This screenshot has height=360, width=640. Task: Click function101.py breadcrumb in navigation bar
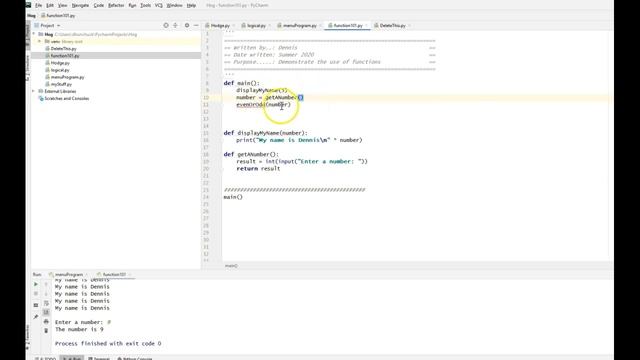(58, 16)
